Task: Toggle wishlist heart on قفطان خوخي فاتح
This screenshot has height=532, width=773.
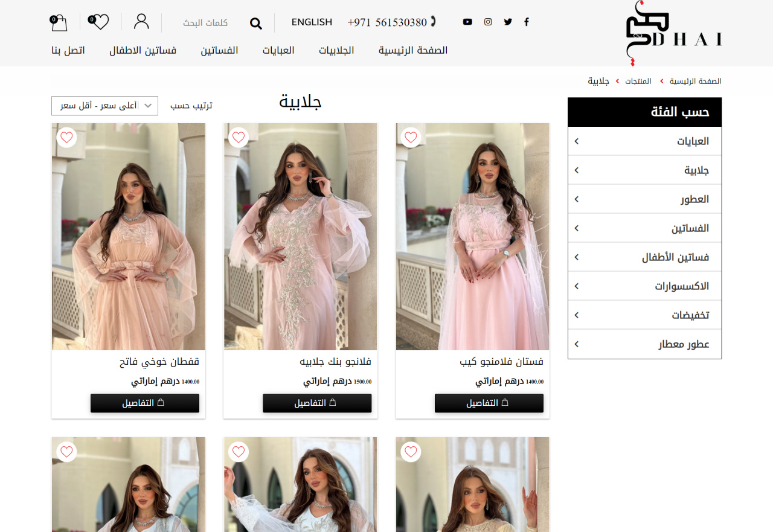Action: pyautogui.click(x=66, y=138)
